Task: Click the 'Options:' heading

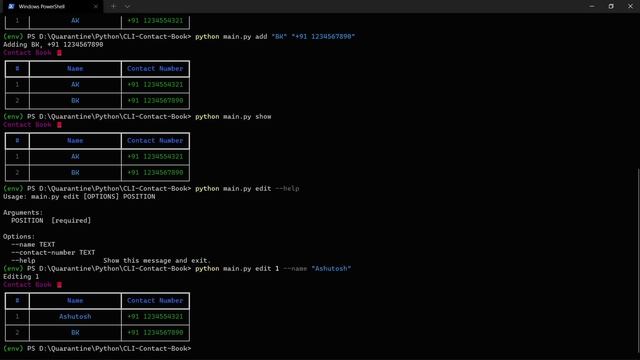Action: (x=19, y=237)
